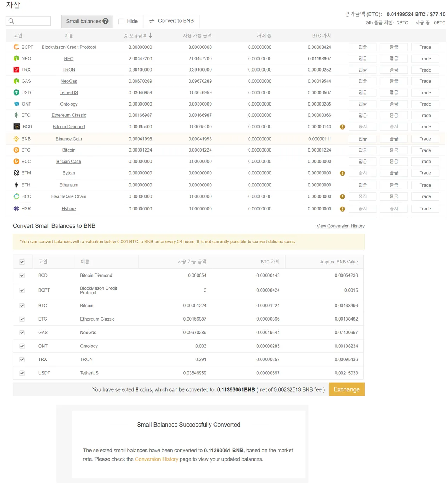Image resolution: width=448 pixels, height=495 pixels.
Task: Click withdraw button for BTM row
Action: (x=394, y=173)
